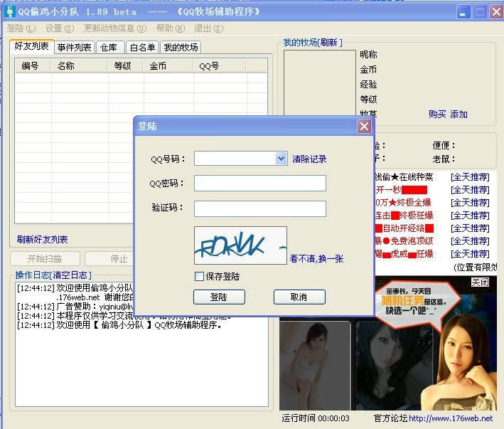Click the 刷新好友列表 link
This screenshot has height=429, width=504.
42,239
